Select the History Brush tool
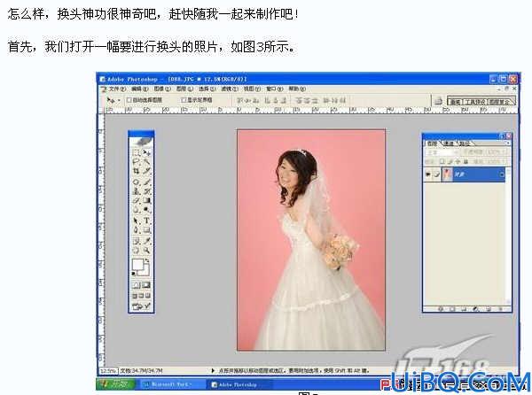532x395 pixels. [146, 191]
